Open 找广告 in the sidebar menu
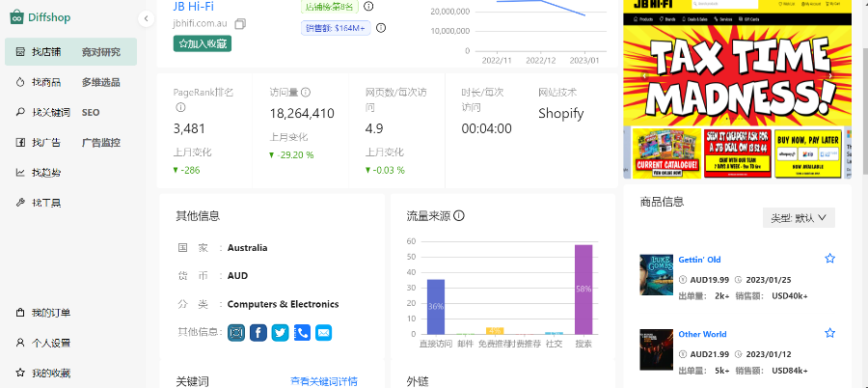 [46, 142]
